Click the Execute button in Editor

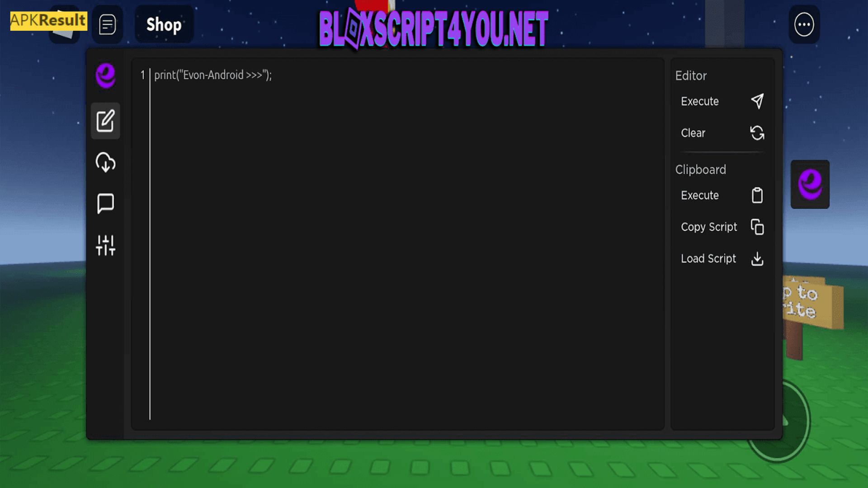700,101
